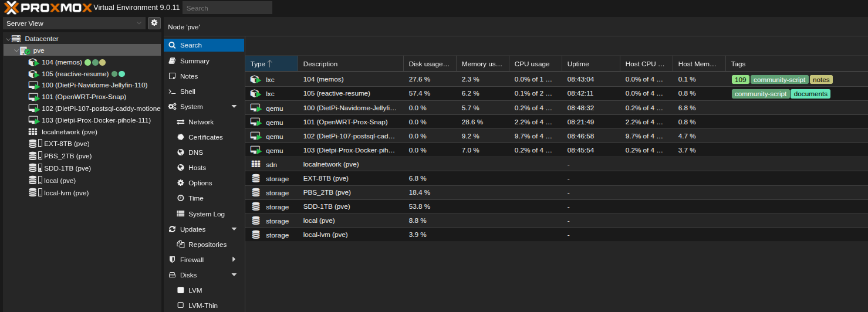
Task: Click the Shell terminal icon in sidebar
Action: [172, 91]
